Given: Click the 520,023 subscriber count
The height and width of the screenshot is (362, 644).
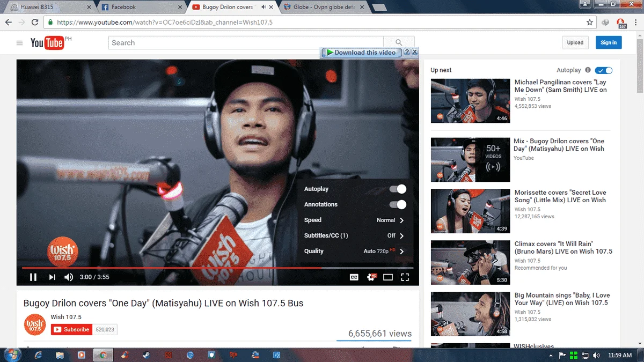Looking at the screenshot, I should pyautogui.click(x=105, y=329).
